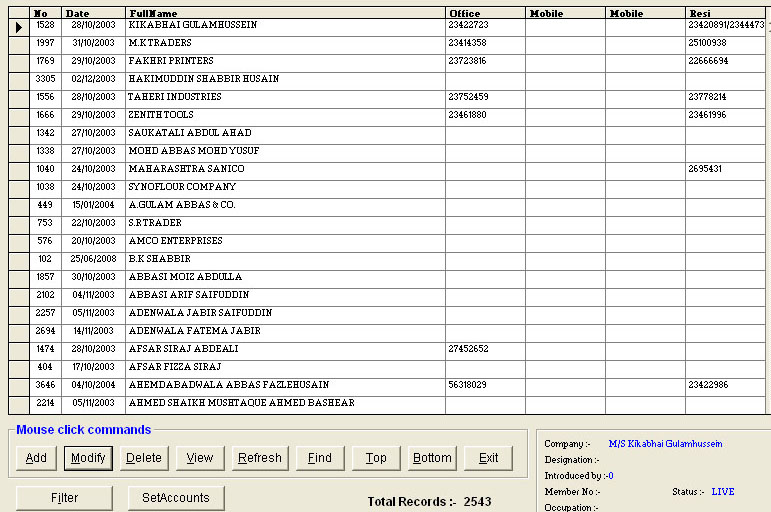Open the View button
Image resolution: width=771 pixels, height=512 pixels.
[x=200, y=458]
